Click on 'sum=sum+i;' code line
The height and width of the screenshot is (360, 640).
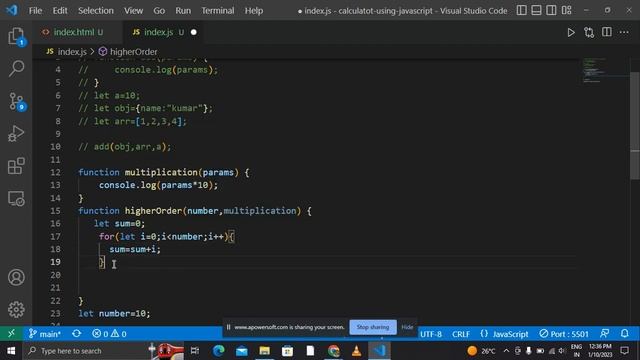(x=135, y=249)
